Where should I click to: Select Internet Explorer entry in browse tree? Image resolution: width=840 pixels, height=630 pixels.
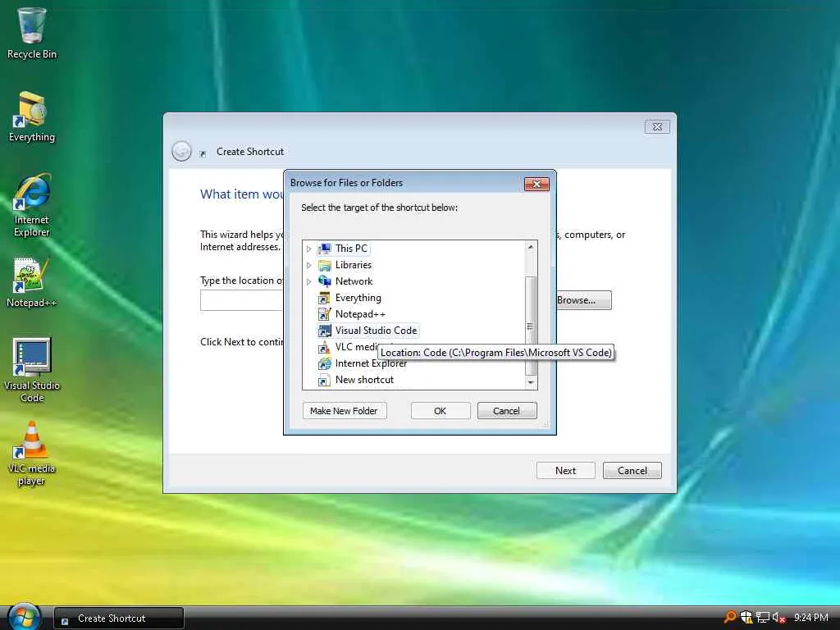[372, 363]
